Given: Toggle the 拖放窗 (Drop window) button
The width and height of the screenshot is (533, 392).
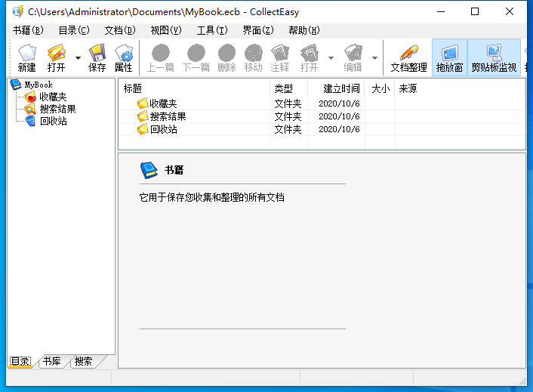Looking at the screenshot, I should point(449,57).
